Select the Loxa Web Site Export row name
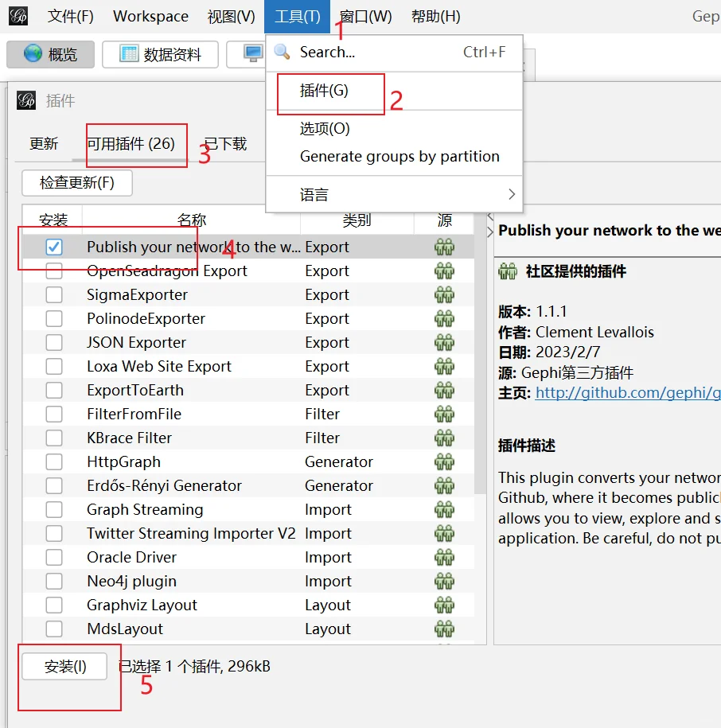The image size is (721, 728). [x=159, y=366]
